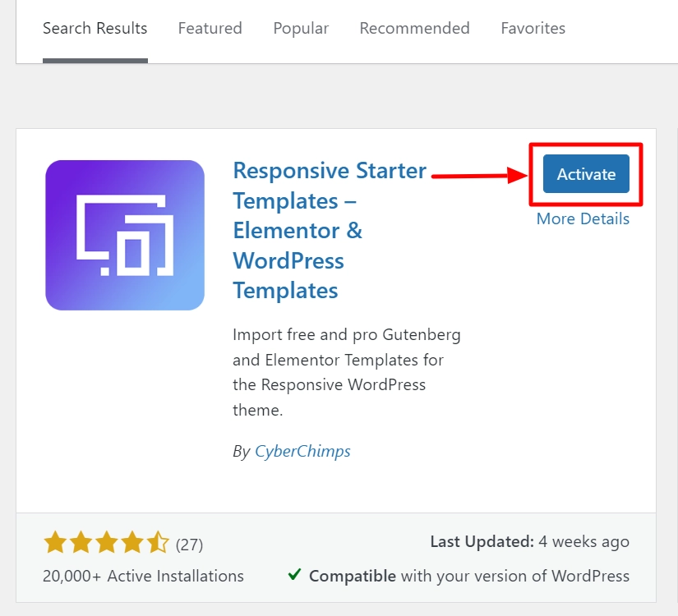The image size is (678, 616).
Task: Select the Popular tab
Action: coord(301,28)
